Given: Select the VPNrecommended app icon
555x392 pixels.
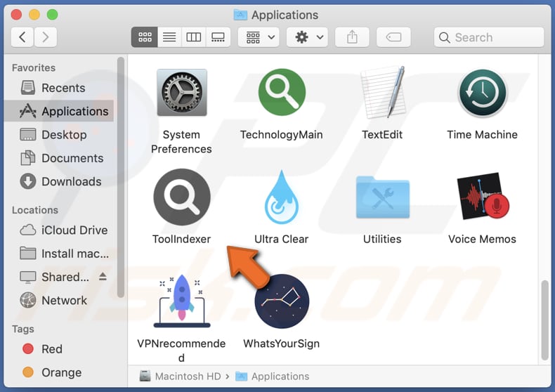Looking at the screenshot, I should [x=182, y=301].
